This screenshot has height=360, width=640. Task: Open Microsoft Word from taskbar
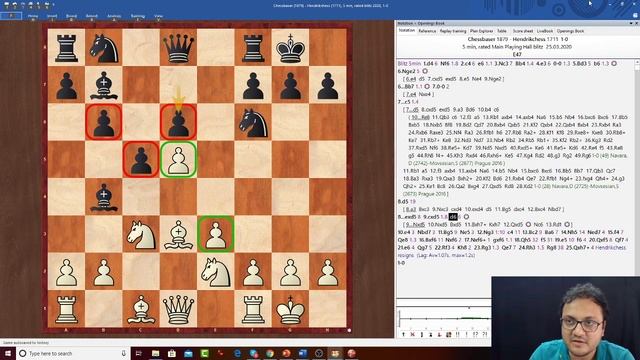click(302, 353)
